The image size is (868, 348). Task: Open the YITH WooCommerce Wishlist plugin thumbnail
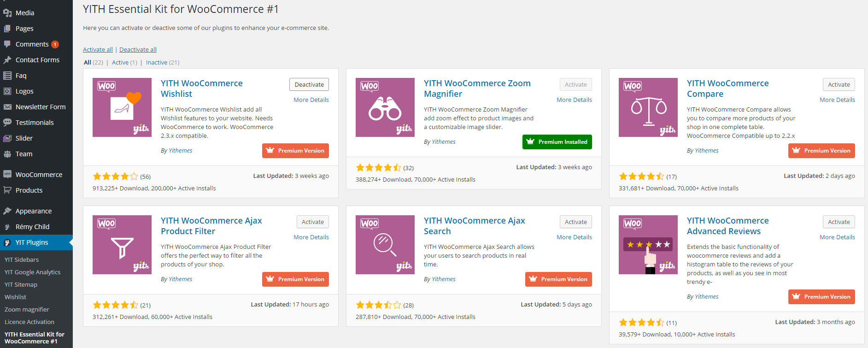coord(122,107)
